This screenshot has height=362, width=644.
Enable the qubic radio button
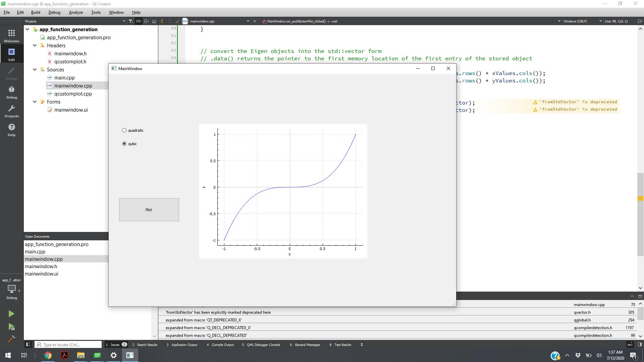(124, 143)
